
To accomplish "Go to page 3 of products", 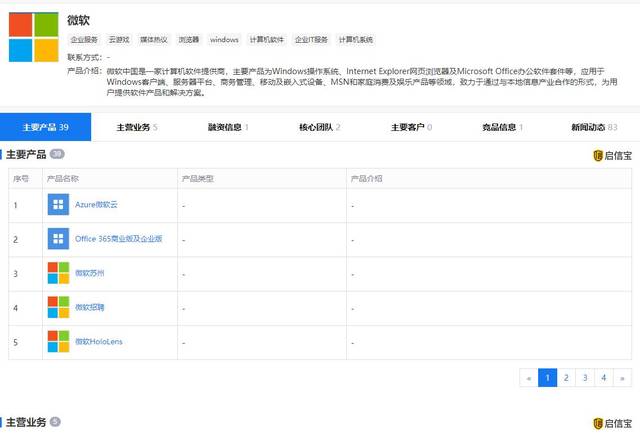I will click(x=585, y=378).
